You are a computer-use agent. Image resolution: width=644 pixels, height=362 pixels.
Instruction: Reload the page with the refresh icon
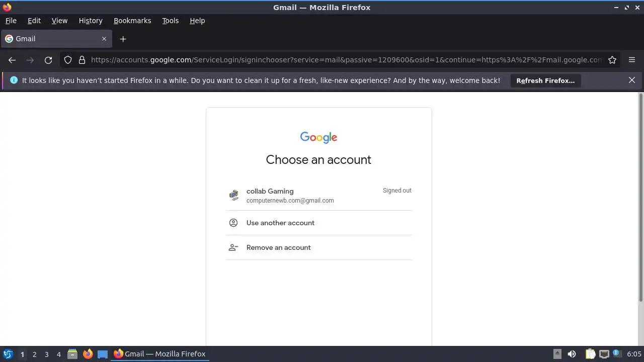(48, 60)
